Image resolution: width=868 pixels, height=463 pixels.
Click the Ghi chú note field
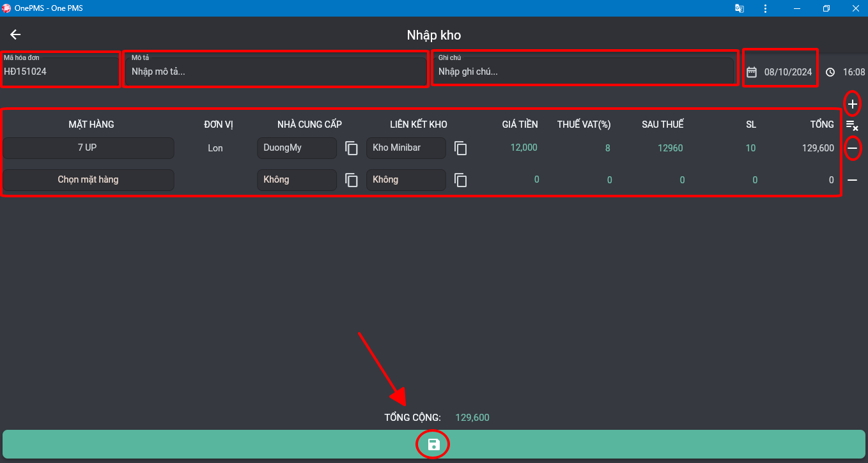click(x=584, y=70)
